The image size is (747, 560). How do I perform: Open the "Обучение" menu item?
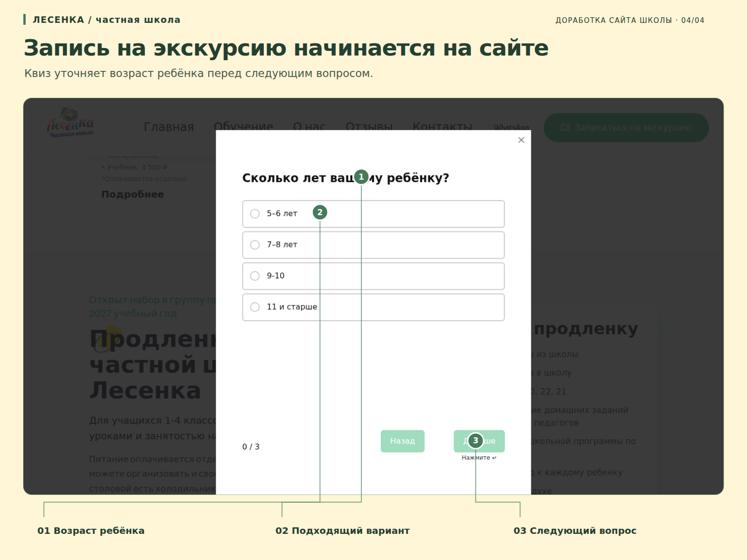click(243, 126)
